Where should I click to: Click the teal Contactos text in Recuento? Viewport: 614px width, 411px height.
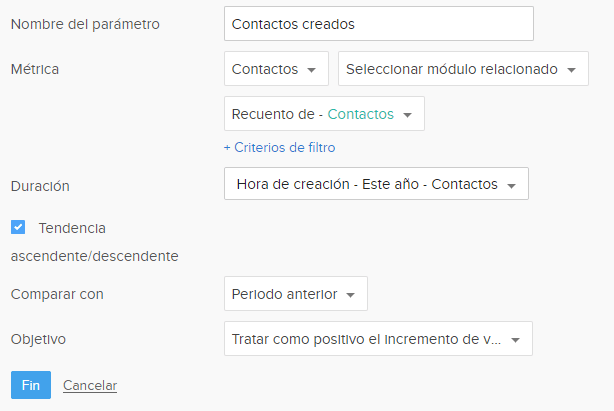tap(360, 114)
